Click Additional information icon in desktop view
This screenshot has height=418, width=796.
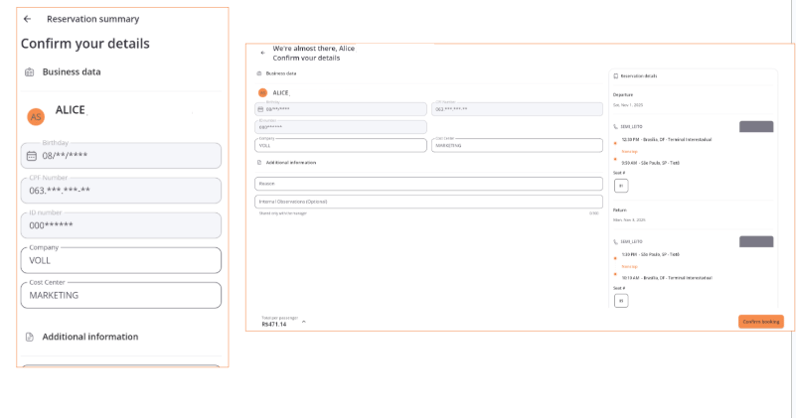pyautogui.click(x=260, y=162)
